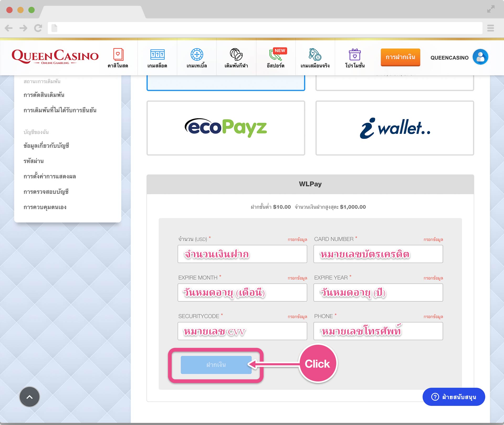This screenshot has width=504, height=425.
Task: Select the ecoPayz payment method card
Action: click(x=226, y=128)
